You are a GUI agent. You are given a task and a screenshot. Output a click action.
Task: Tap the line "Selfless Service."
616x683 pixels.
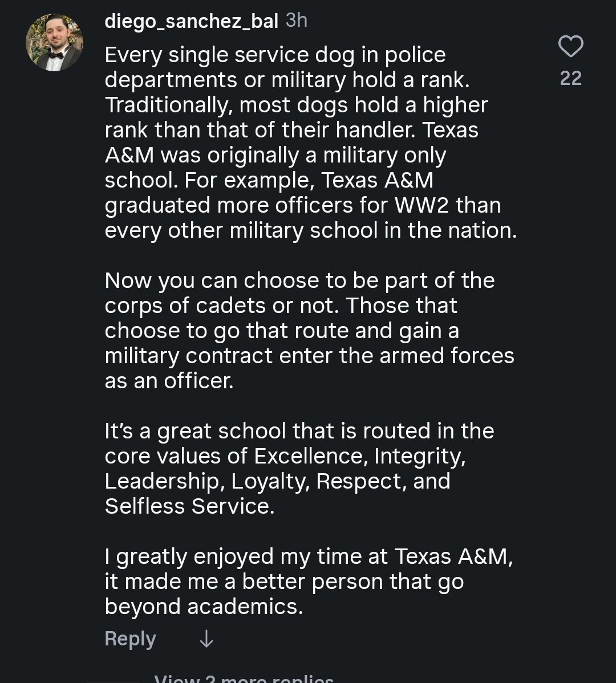189,506
